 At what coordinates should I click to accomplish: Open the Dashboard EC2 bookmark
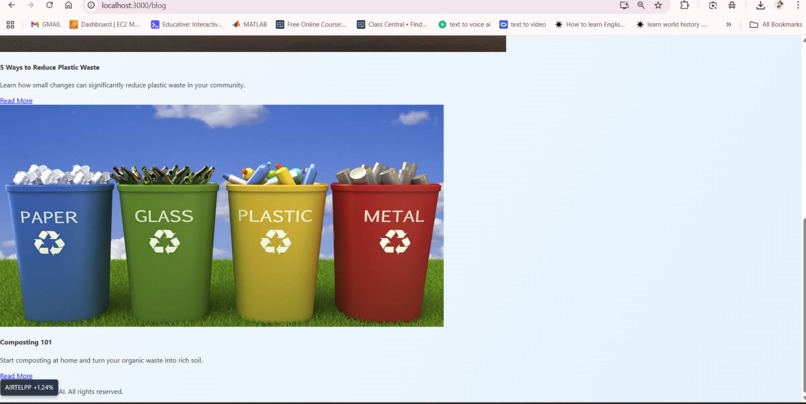105,24
